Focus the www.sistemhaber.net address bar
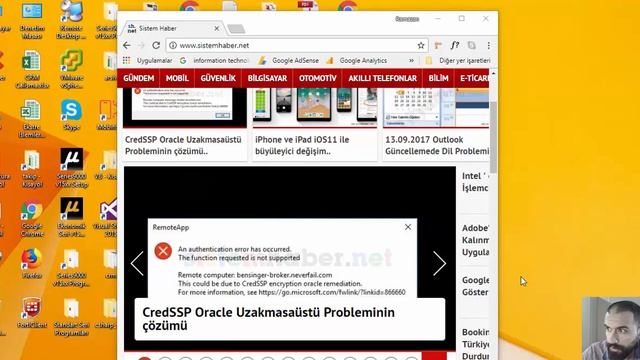Screen dimensions: 640x360 297,45
